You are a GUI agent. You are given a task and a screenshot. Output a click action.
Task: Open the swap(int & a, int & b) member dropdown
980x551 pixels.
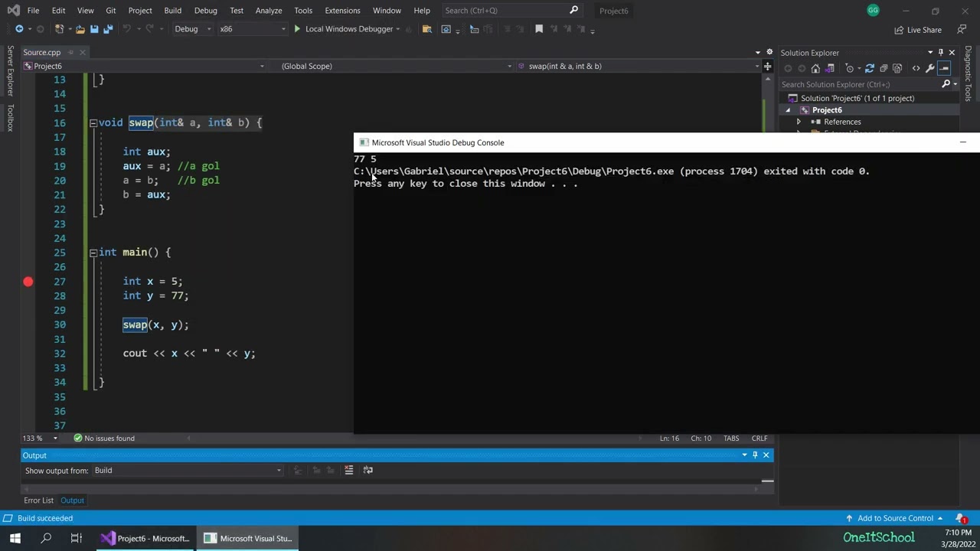click(x=638, y=66)
